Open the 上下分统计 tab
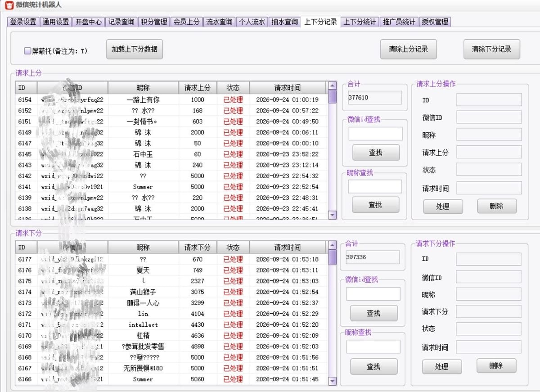540x392 pixels. coord(360,22)
